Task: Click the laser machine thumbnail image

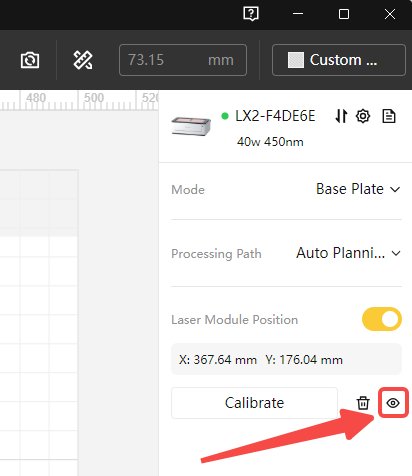Action: point(191,126)
